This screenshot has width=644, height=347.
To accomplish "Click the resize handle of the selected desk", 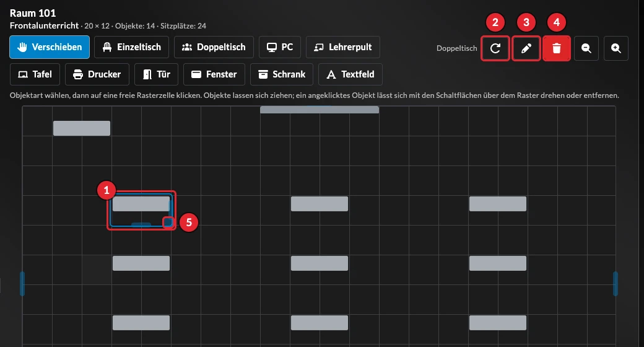I will point(168,222).
